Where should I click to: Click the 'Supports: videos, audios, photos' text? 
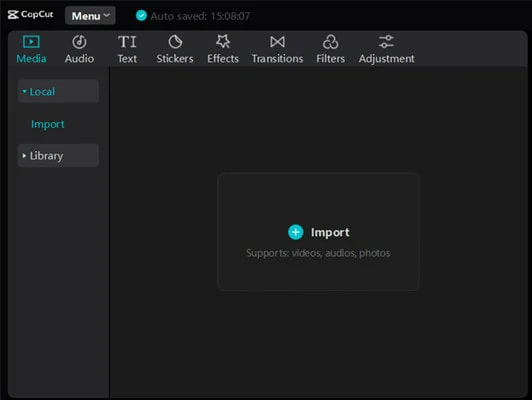point(318,253)
